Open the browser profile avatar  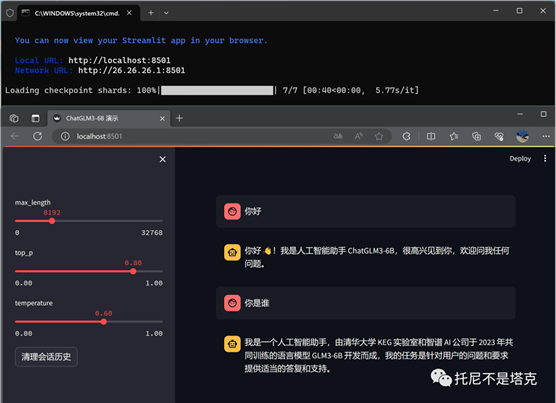(x=522, y=136)
